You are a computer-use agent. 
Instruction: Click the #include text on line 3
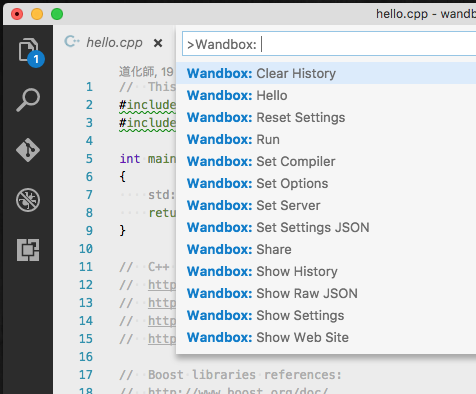click(x=148, y=123)
